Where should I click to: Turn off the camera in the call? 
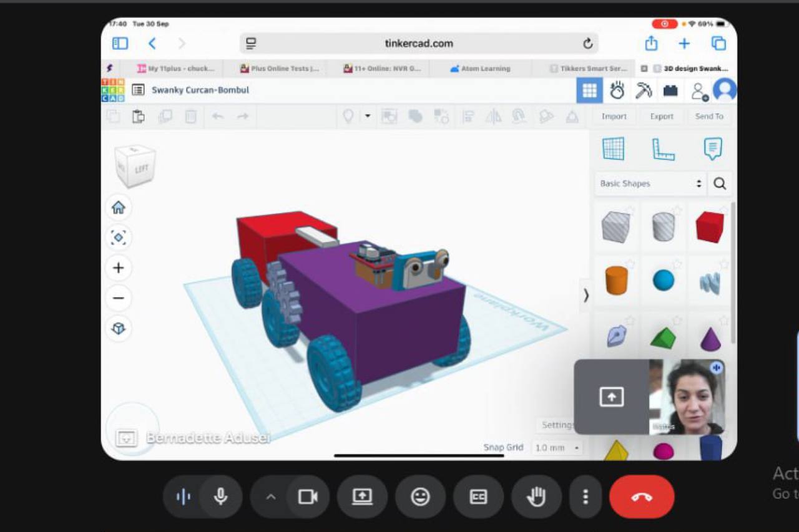[307, 496]
